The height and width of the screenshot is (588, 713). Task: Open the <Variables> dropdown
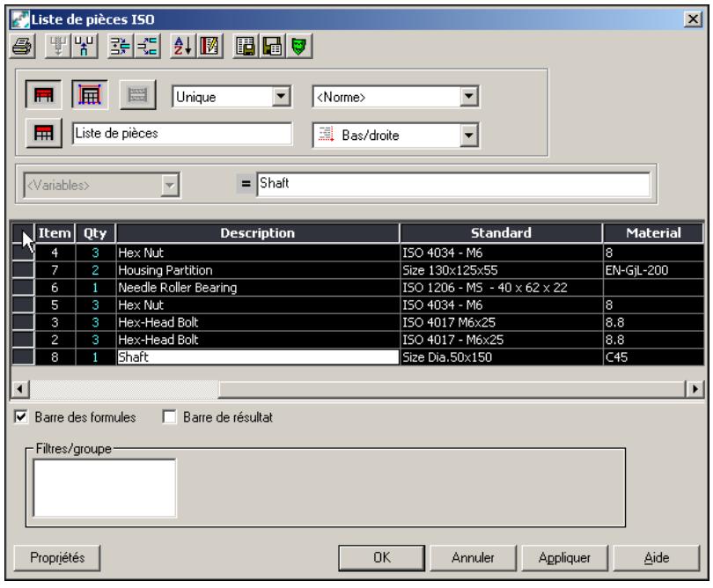[x=169, y=185]
